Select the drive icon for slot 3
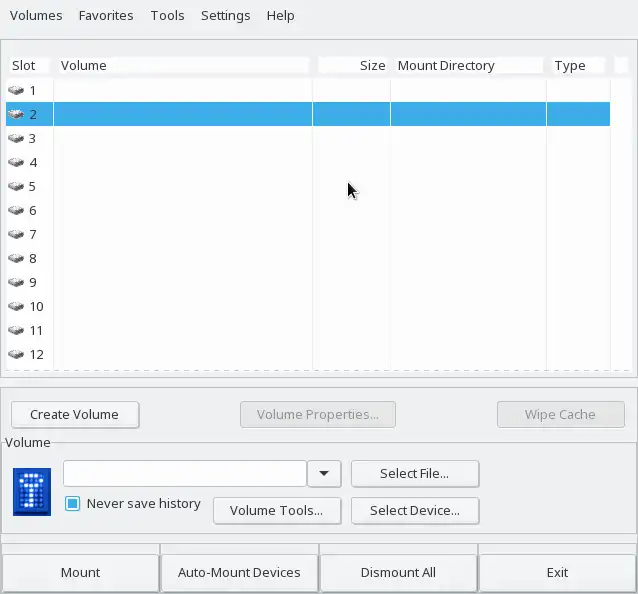Viewport: 638px width, 594px height. 16,138
